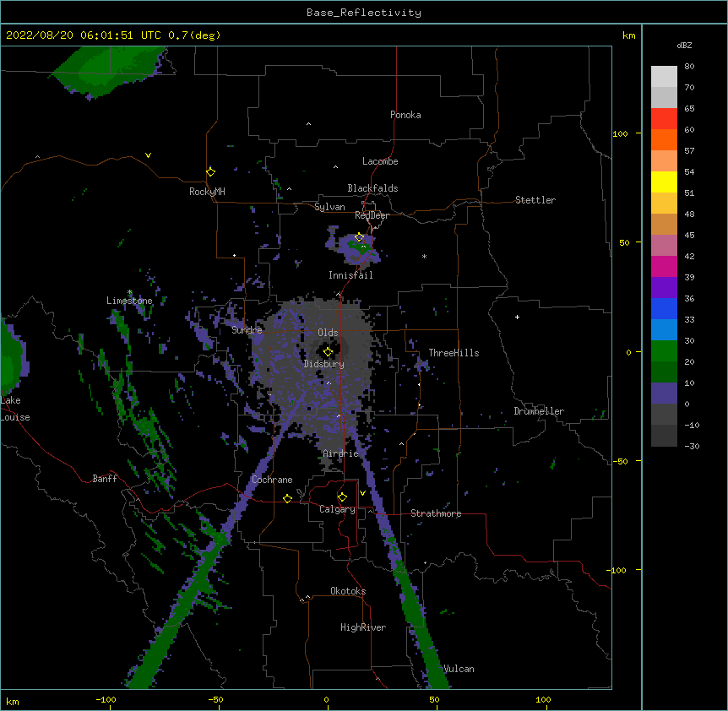Pick the light grey 70-80 dBZ swatch

pyautogui.click(x=664, y=77)
